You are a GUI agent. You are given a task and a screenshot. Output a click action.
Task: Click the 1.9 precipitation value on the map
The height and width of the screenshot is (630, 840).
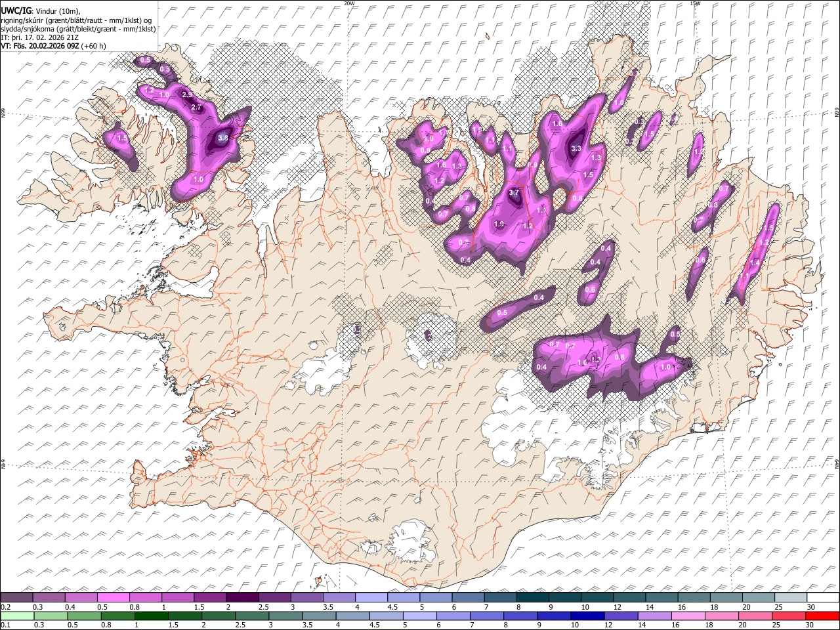(499, 224)
